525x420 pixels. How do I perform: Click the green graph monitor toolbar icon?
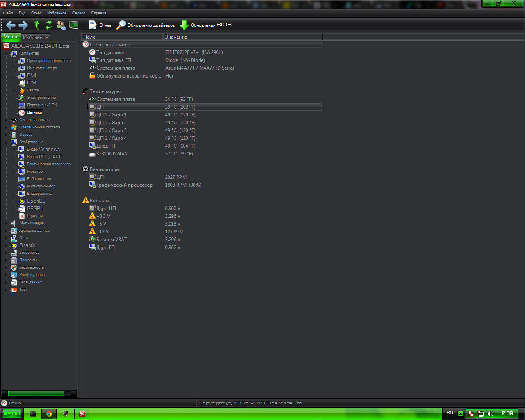coord(74,25)
